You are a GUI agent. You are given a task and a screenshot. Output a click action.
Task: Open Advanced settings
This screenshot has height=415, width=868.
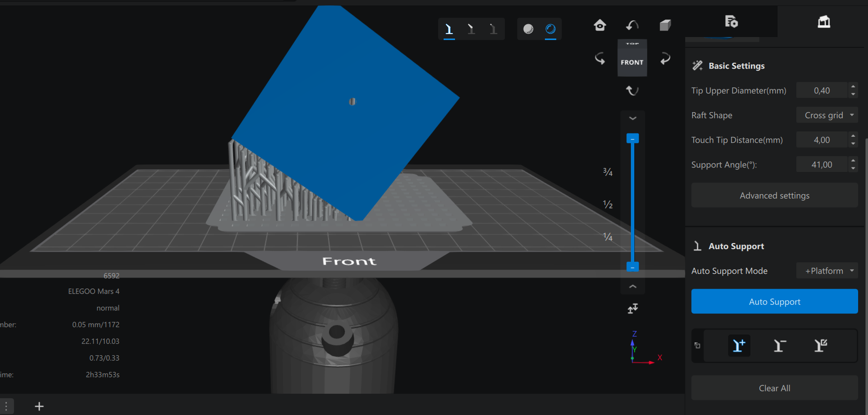[774, 196]
